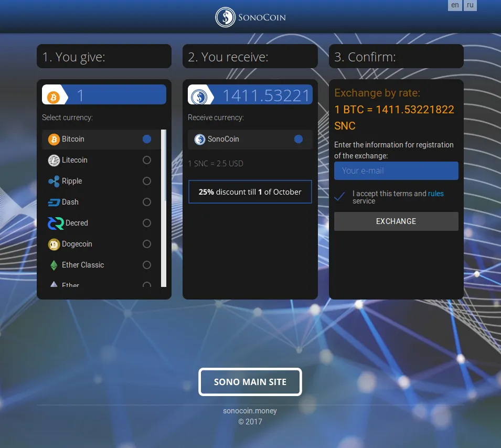Click the Decred label in the currency list

pyautogui.click(x=77, y=223)
